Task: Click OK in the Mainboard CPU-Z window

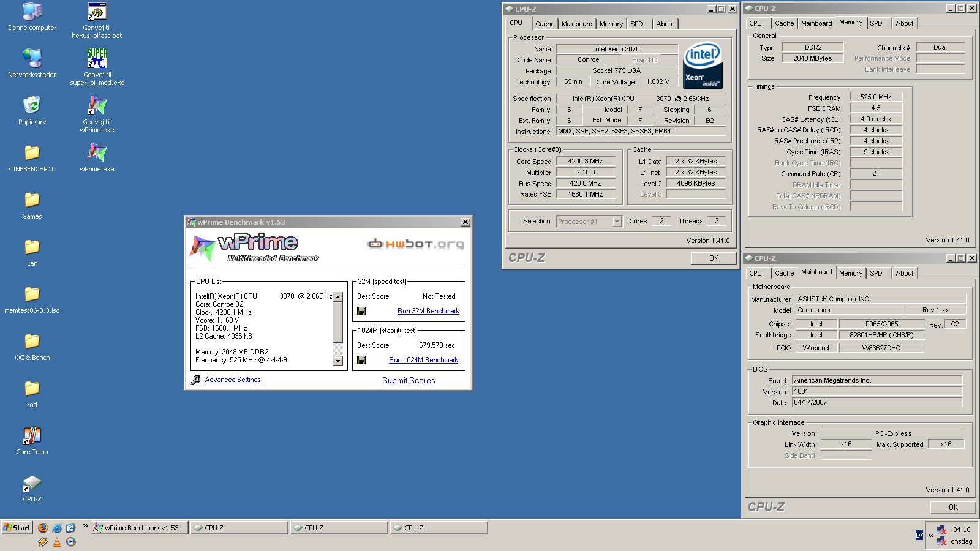Action: 953,508
